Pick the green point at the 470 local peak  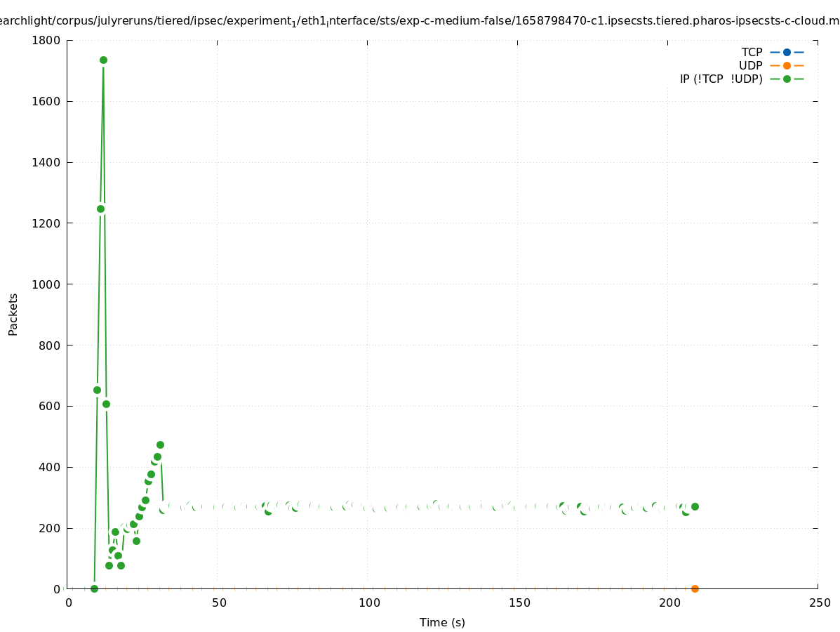(160, 445)
